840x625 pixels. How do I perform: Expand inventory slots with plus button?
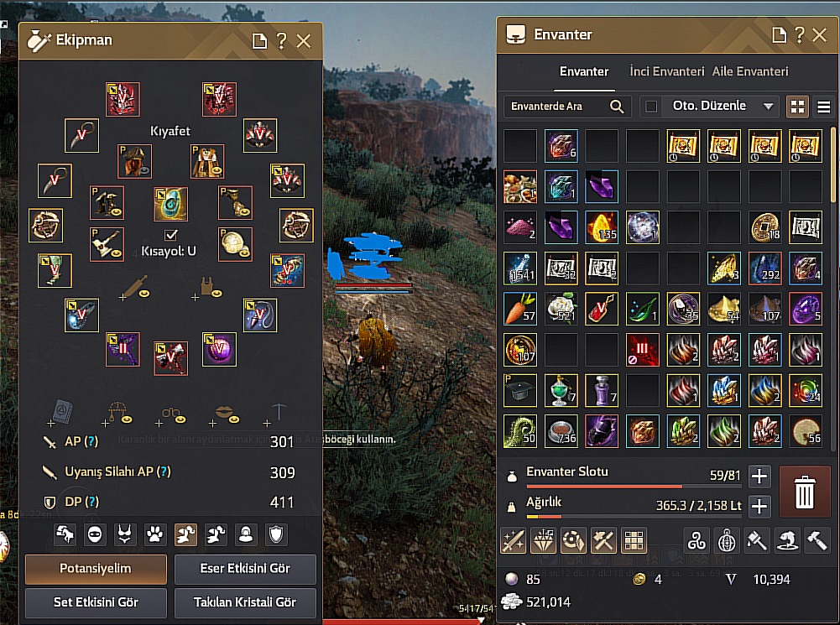[x=759, y=476]
